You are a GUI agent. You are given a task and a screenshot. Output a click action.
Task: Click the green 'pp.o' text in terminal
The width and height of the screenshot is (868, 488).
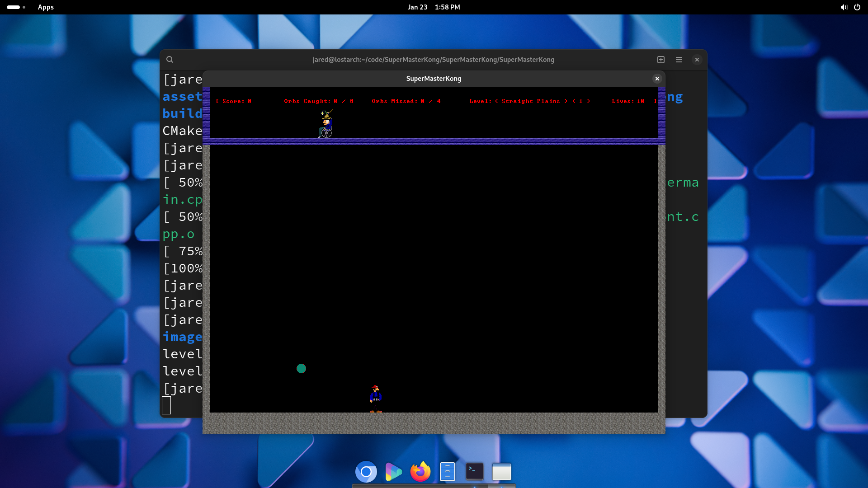point(178,234)
